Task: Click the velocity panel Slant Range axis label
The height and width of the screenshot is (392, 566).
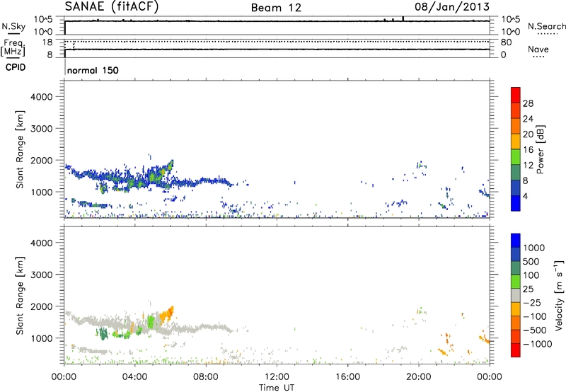Action: pyautogui.click(x=20, y=295)
